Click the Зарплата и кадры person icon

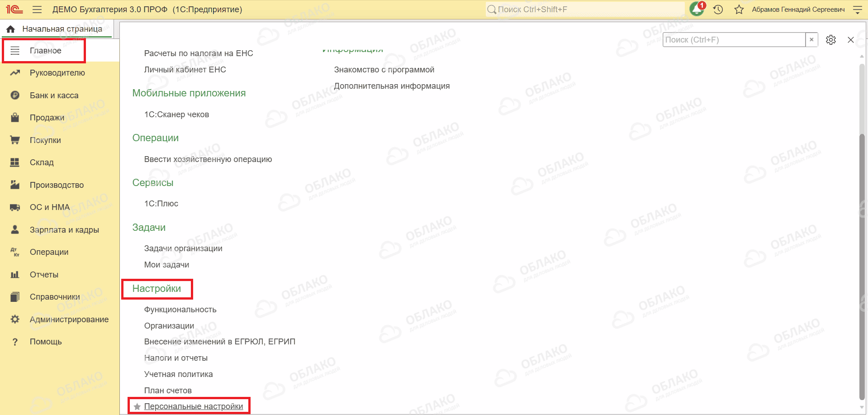[15, 229]
